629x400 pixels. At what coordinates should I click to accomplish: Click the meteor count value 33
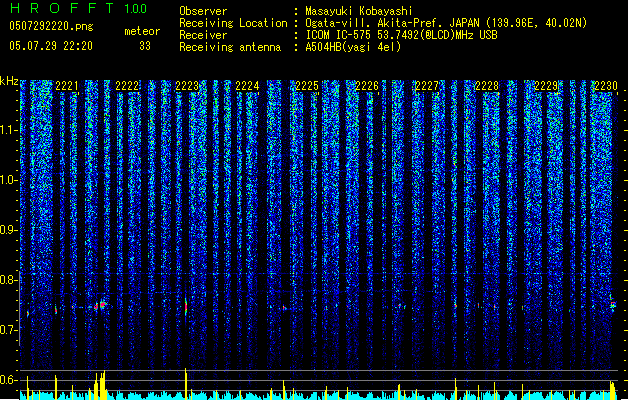coord(145,46)
